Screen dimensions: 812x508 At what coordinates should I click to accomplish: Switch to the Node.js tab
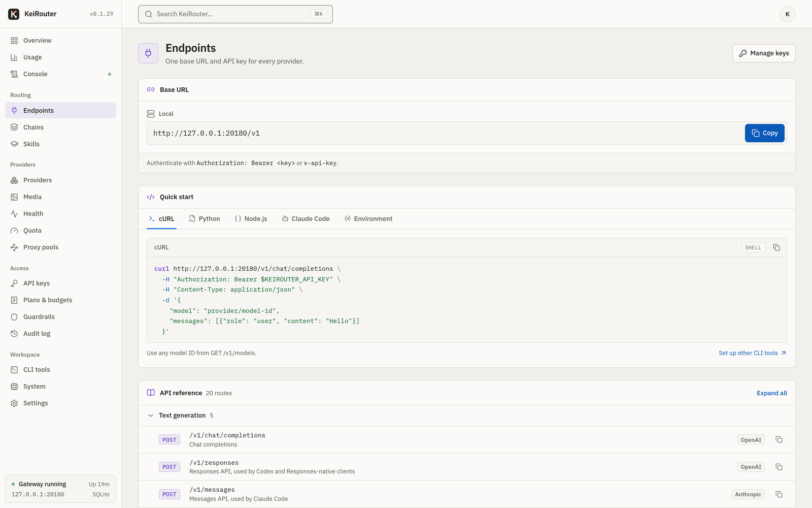click(251, 219)
